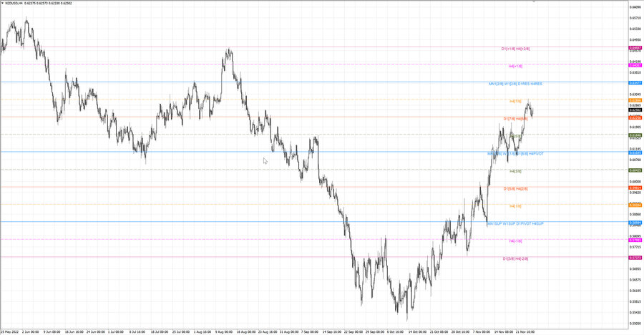Select the D1[+1/8] H4[+2/8] level label
Viewport: 644px width, 335px height.
515,49
